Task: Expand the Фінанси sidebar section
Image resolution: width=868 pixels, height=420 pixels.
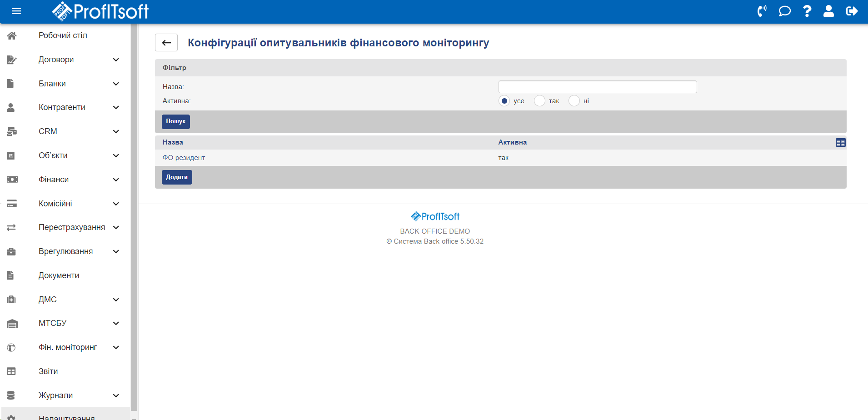Action: coord(116,180)
